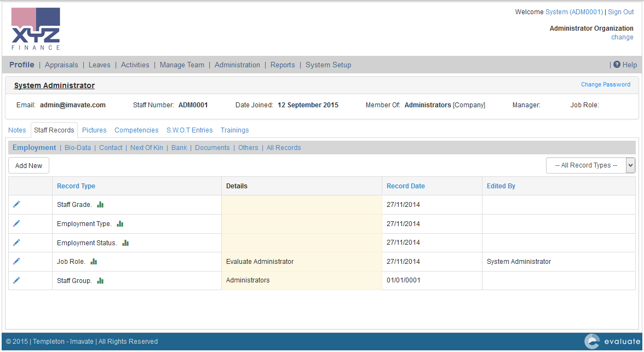The image size is (644, 352).
Task: Click the Add New button
Action: tap(28, 165)
